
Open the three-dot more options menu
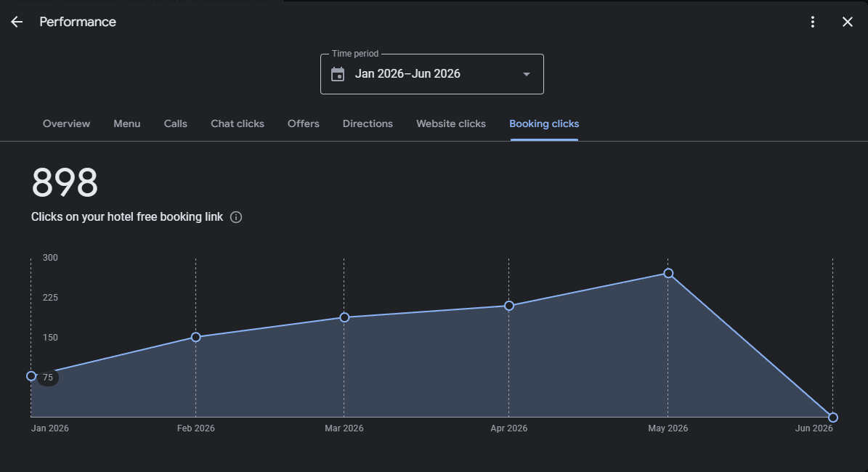pos(812,22)
